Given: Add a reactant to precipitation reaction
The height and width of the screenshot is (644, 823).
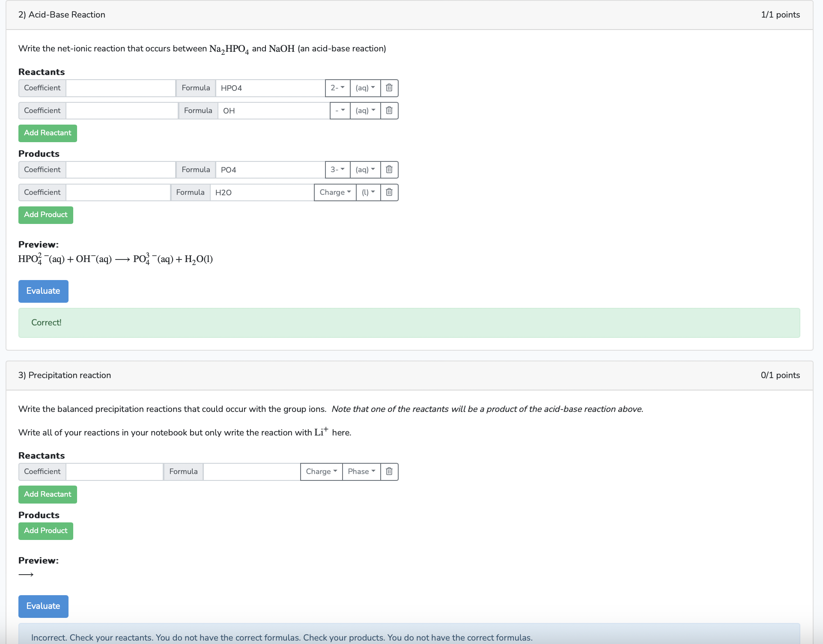Looking at the screenshot, I should [x=48, y=494].
